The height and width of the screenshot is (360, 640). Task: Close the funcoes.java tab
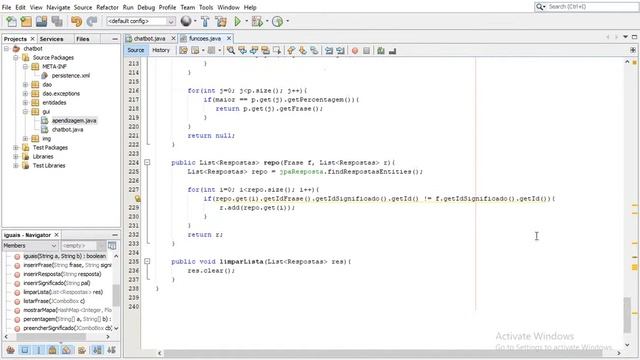point(229,38)
